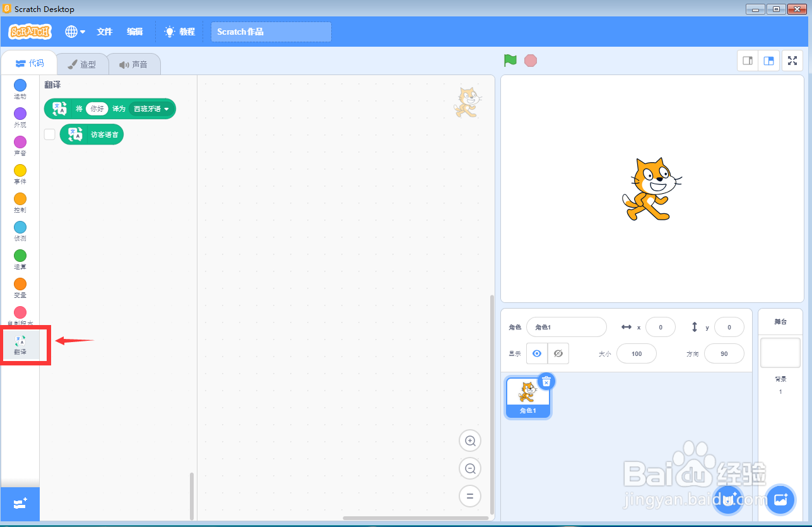The height and width of the screenshot is (527, 812).
Task: Select the 控制 orange category
Action: (x=20, y=203)
